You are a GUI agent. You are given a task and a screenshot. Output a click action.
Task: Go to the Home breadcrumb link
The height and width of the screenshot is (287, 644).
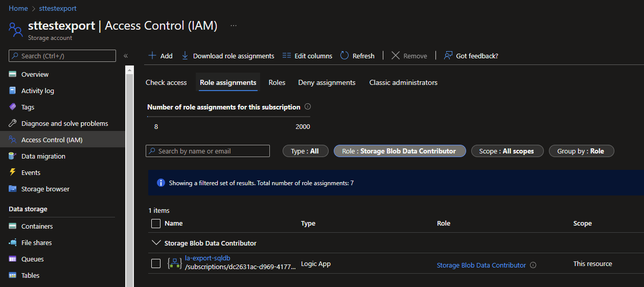point(18,8)
